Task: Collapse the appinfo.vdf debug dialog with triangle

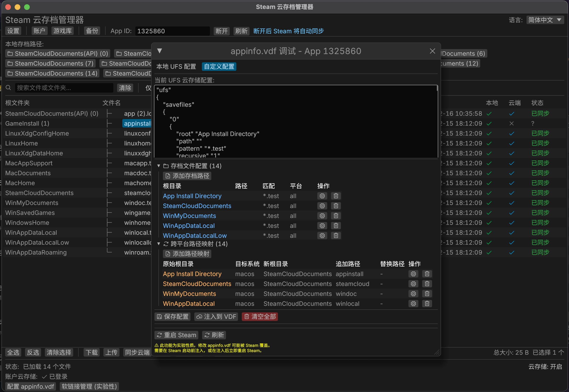Action: point(160,51)
